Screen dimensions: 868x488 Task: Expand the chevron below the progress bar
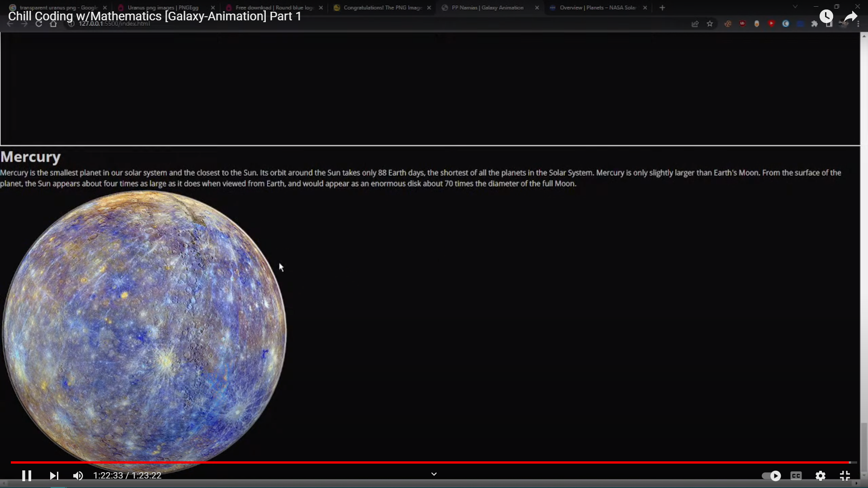click(x=434, y=474)
